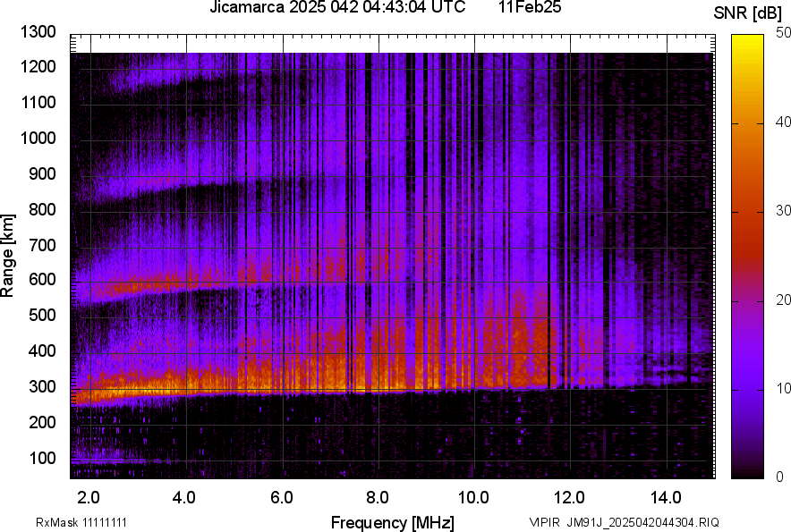The height and width of the screenshot is (532, 791).
Task: Click the 8.0 tick on the frequency axis
Action: pos(378,497)
